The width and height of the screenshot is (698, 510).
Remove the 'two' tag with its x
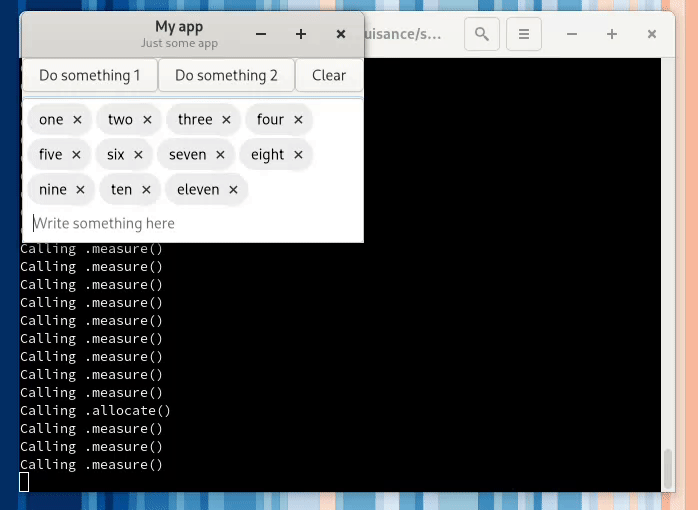click(147, 120)
